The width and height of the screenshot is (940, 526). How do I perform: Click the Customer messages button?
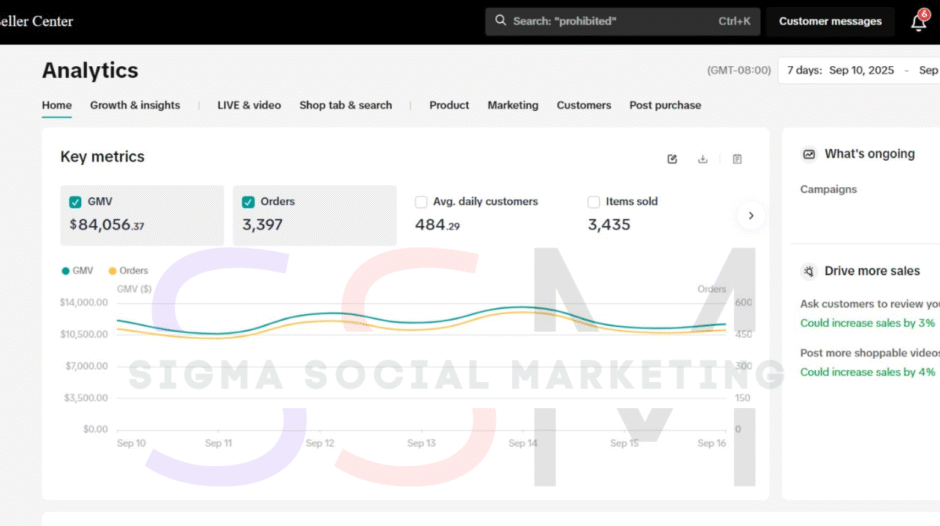[x=830, y=21]
